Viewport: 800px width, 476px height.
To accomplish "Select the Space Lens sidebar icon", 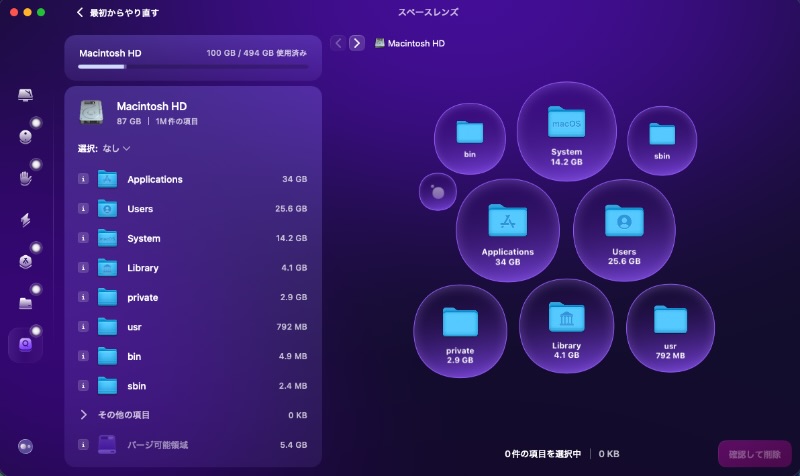I will pos(25,345).
